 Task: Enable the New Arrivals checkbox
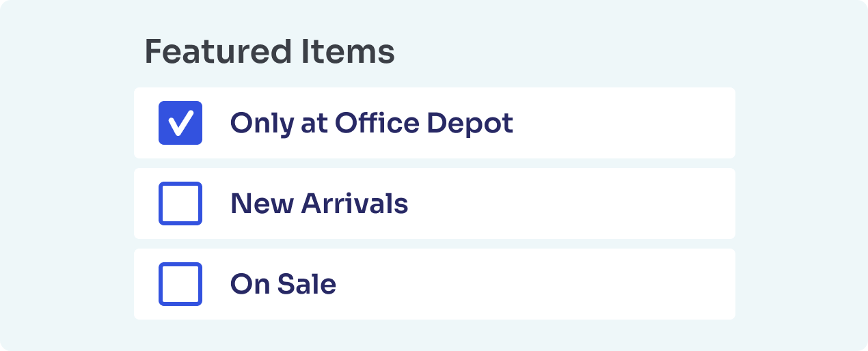click(x=180, y=203)
